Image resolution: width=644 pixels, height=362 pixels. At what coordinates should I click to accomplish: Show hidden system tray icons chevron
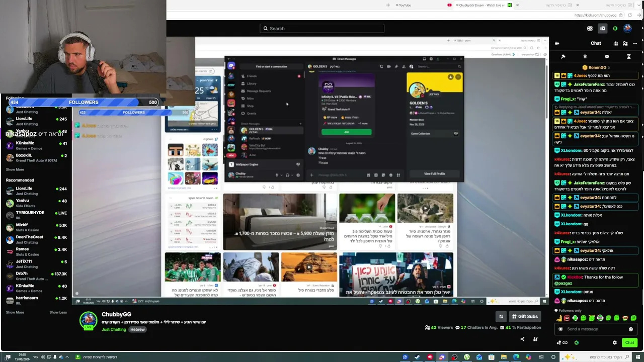coord(67,357)
